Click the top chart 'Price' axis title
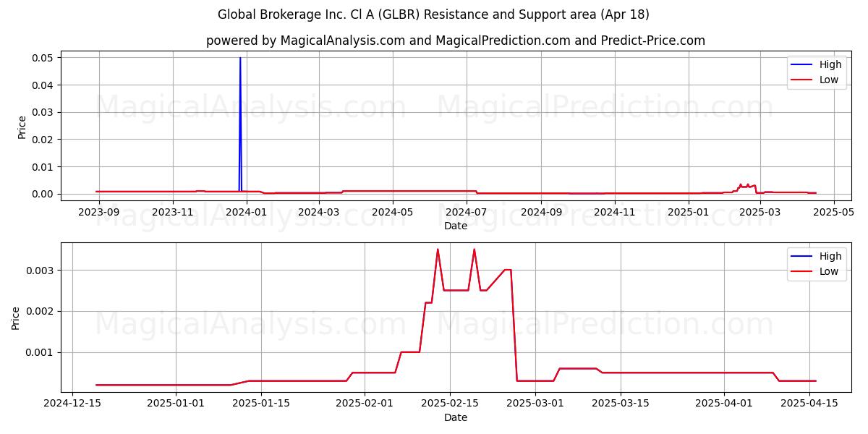Screen dimensions: 868x434 (x=22, y=127)
